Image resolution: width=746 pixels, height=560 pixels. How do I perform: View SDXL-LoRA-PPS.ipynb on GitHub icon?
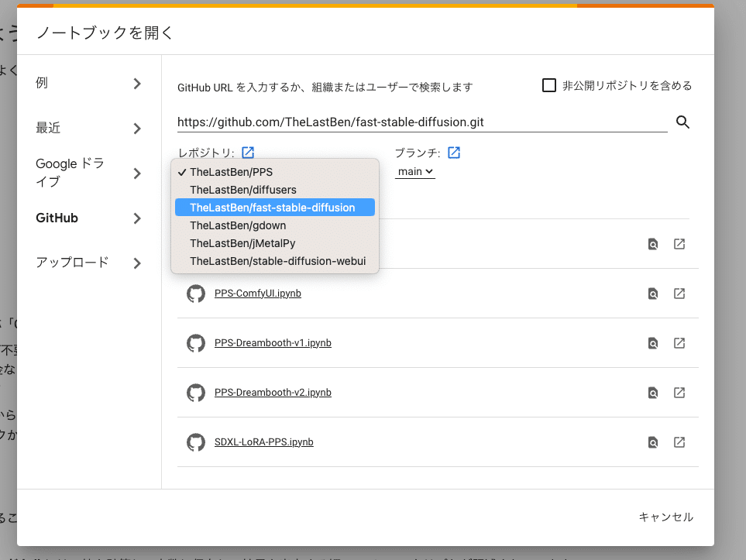click(x=653, y=442)
